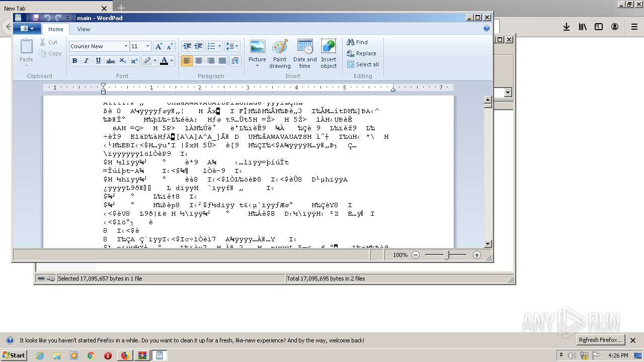Click Select all in the Editing group
This screenshot has width=644, height=362.
[363, 64]
